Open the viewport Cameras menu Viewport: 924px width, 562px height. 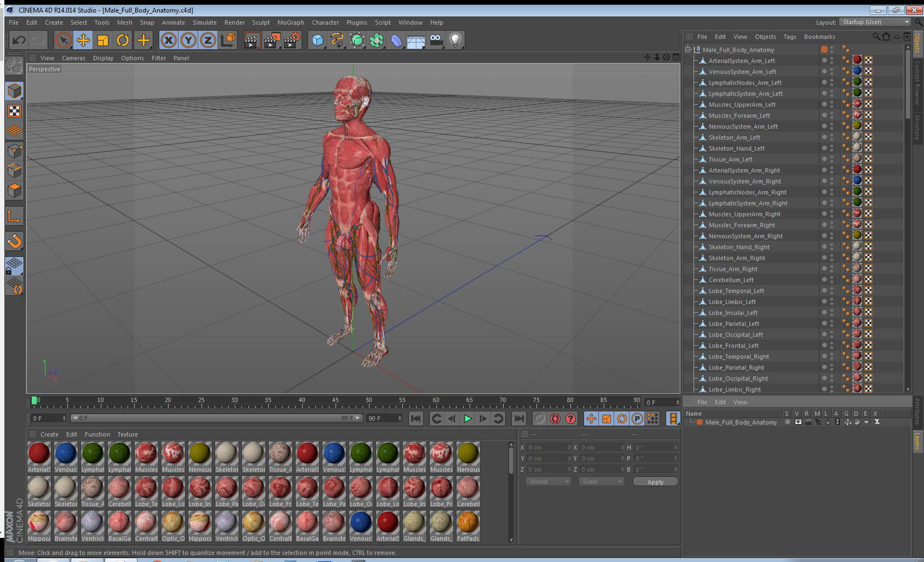[73, 58]
